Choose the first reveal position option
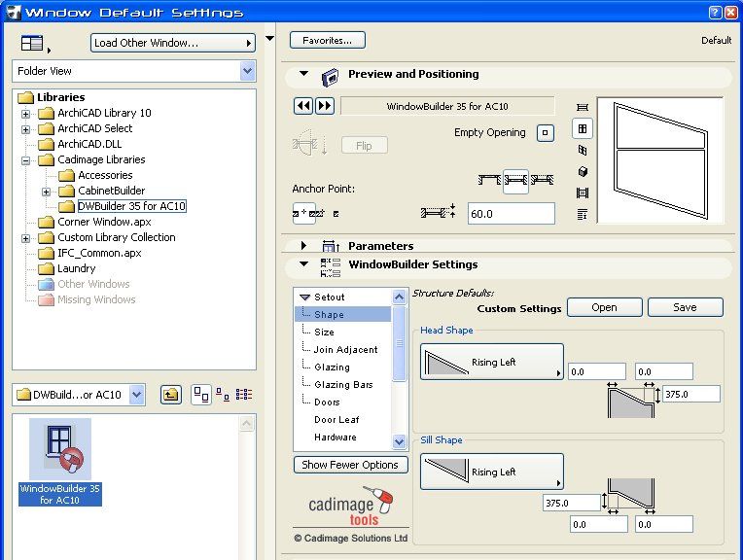The width and height of the screenshot is (743, 560). pos(489,180)
